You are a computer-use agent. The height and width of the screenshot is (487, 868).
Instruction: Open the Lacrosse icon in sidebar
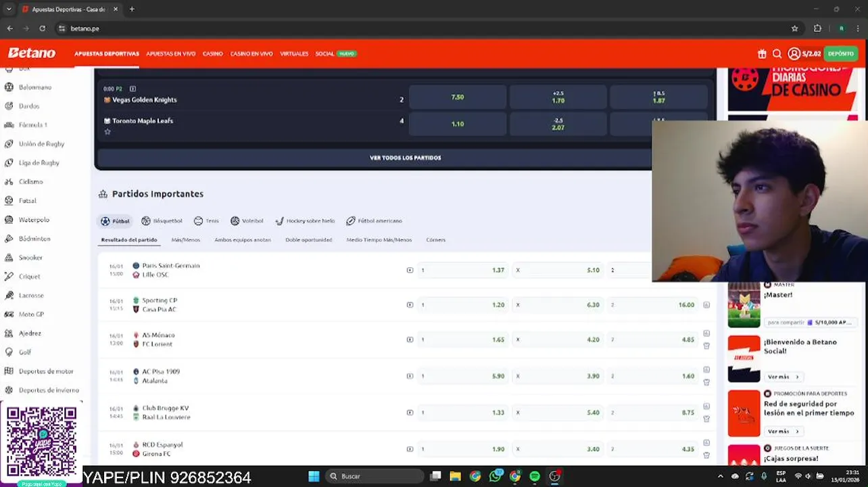point(9,296)
